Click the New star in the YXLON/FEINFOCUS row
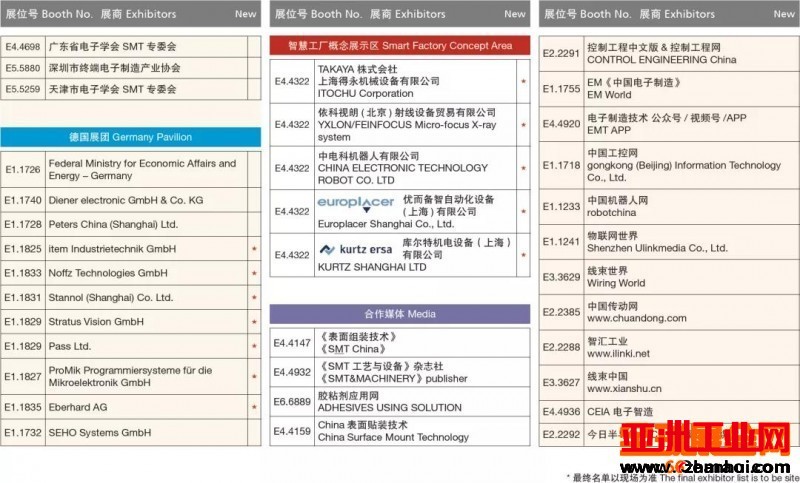This screenshot has width=800, height=483. click(523, 124)
